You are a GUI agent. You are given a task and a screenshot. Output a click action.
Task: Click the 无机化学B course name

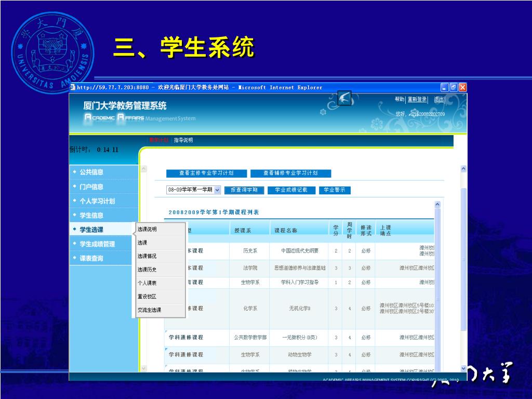(300, 309)
